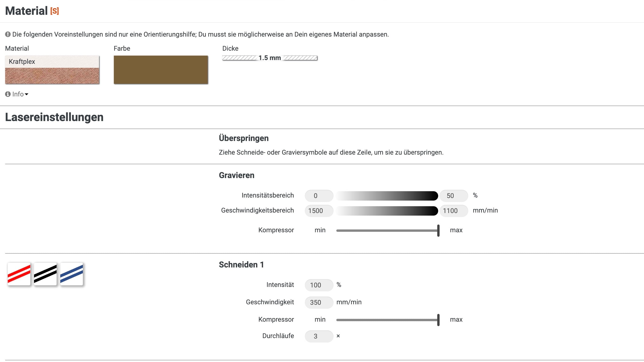Click the Intensitätsbereich maximum value field
The image size is (644, 362).
[x=454, y=195]
